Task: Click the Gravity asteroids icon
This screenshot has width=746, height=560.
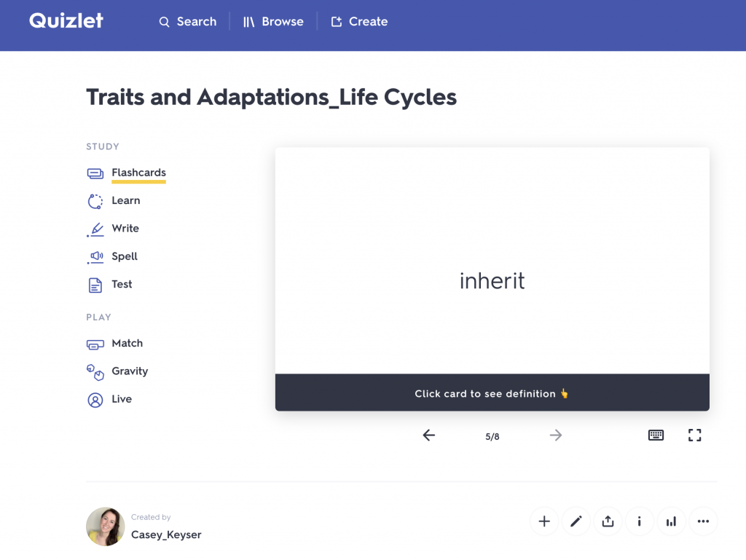Action: (x=95, y=372)
